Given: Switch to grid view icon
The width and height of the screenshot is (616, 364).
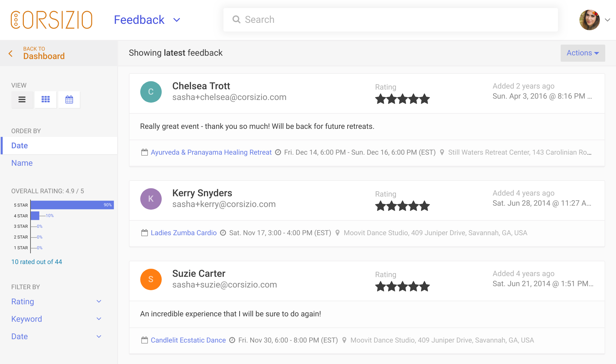Looking at the screenshot, I should coord(46,100).
